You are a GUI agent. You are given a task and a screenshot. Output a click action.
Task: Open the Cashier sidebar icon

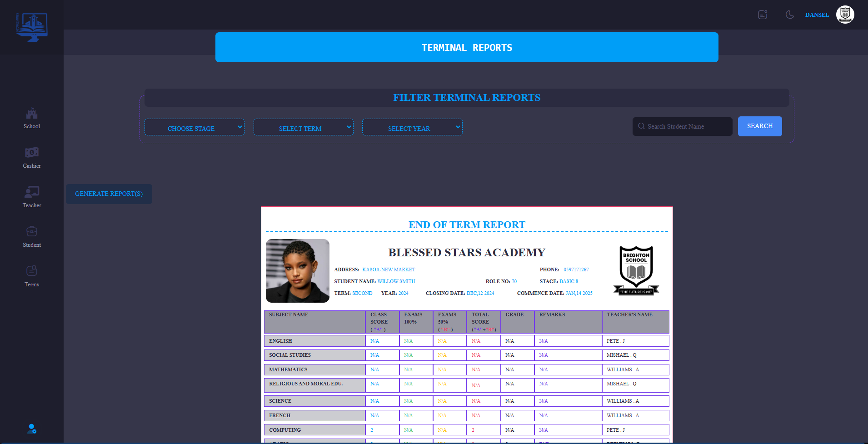32,153
